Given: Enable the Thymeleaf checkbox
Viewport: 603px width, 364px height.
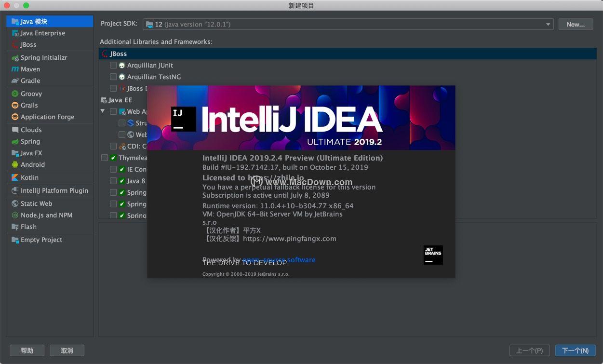Looking at the screenshot, I should point(105,158).
